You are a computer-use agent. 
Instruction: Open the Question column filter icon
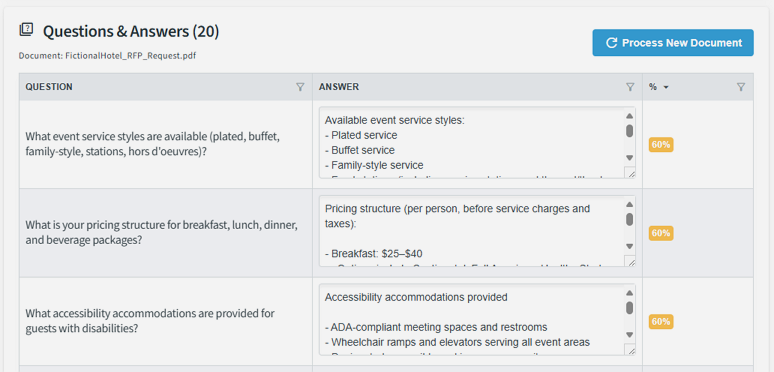click(300, 87)
